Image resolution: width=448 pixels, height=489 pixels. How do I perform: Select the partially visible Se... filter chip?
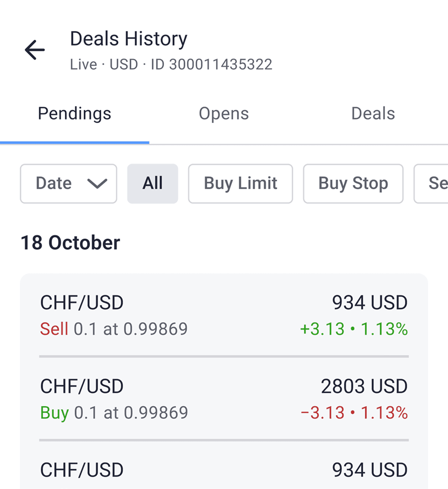(x=431, y=184)
